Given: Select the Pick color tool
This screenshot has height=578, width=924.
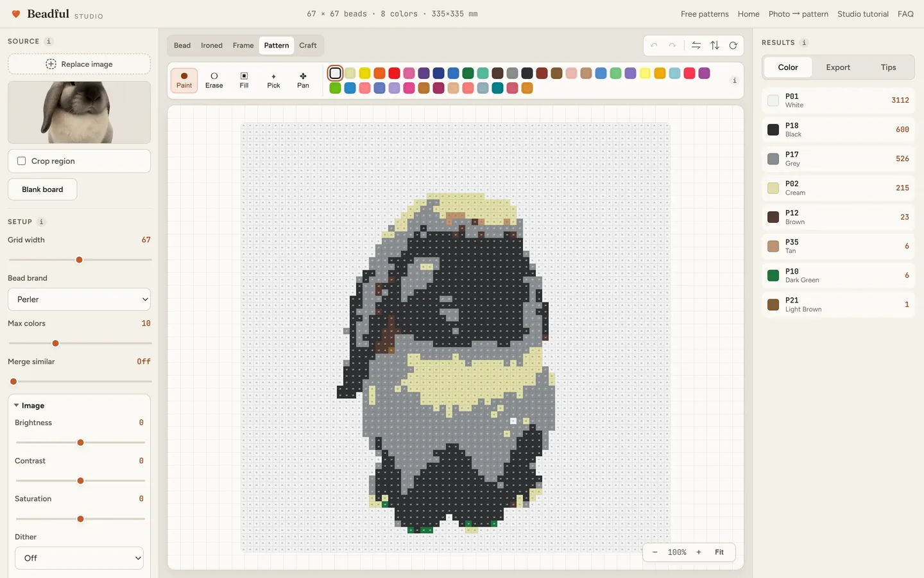Looking at the screenshot, I should point(273,80).
